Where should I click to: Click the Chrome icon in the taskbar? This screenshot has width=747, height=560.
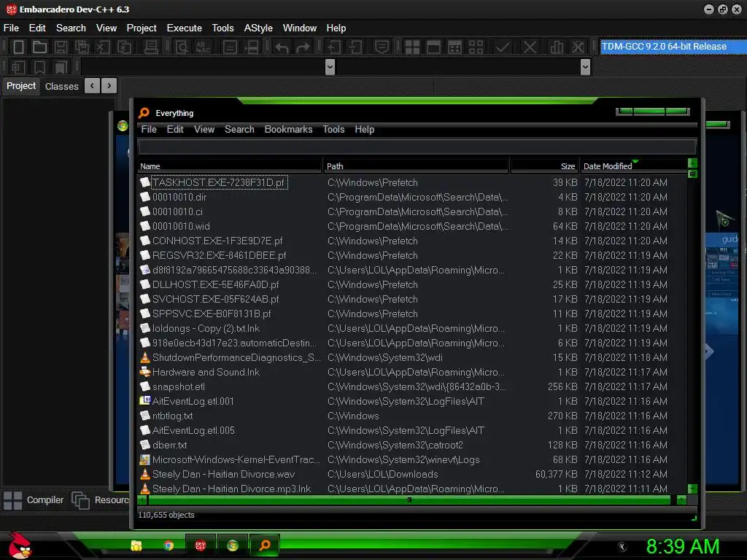(169, 545)
